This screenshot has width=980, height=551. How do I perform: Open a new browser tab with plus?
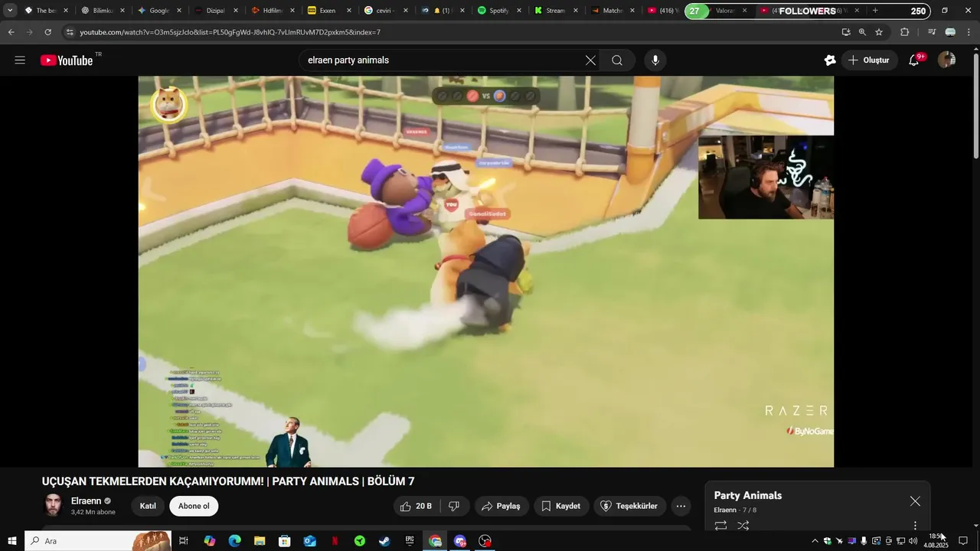(x=875, y=11)
